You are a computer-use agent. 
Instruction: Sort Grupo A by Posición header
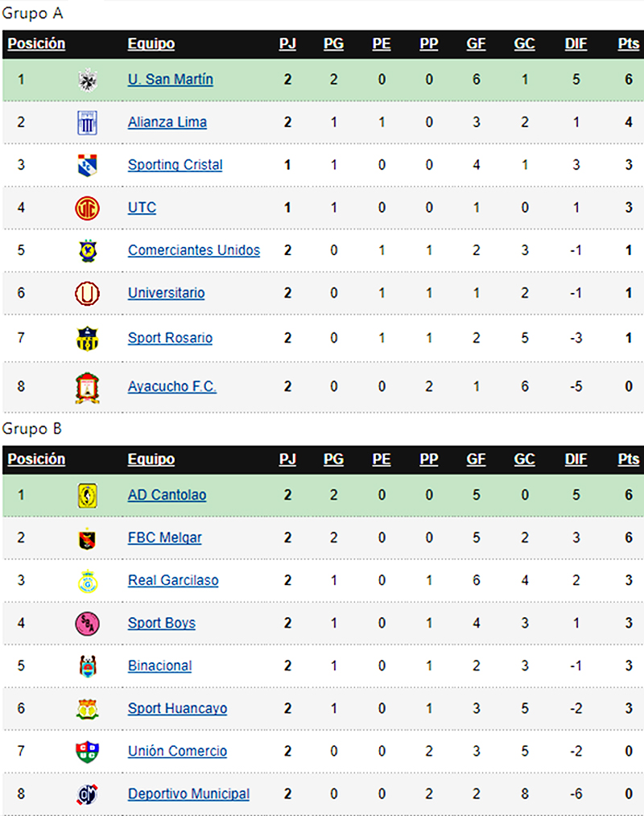pos(36,43)
